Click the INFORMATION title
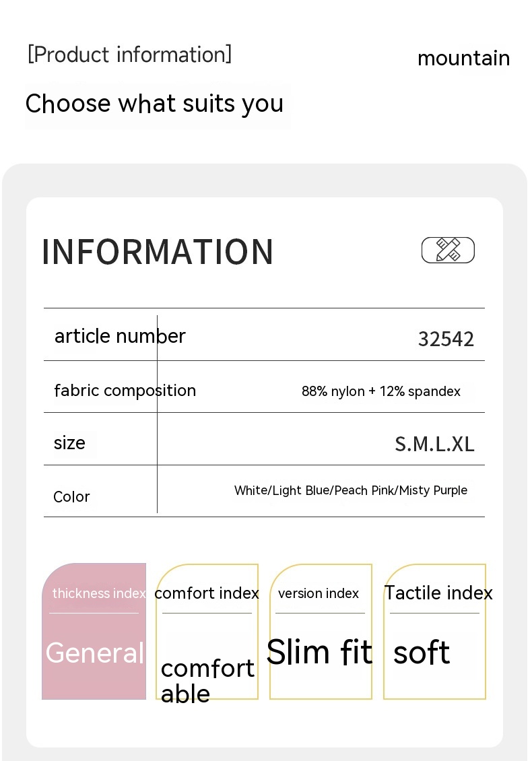Image resolution: width=532 pixels, height=761 pixels. click(x=158, y=252)
